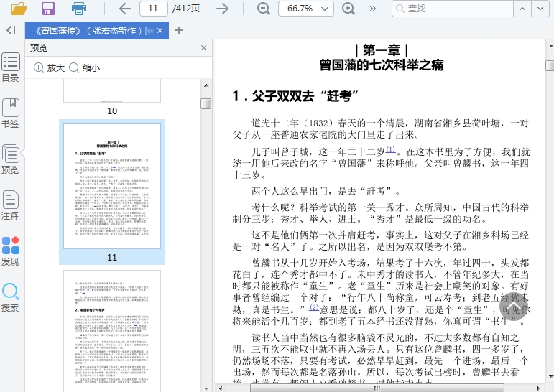Add a new tab with plus button
The image size is (554, 392).
point(179,30)
